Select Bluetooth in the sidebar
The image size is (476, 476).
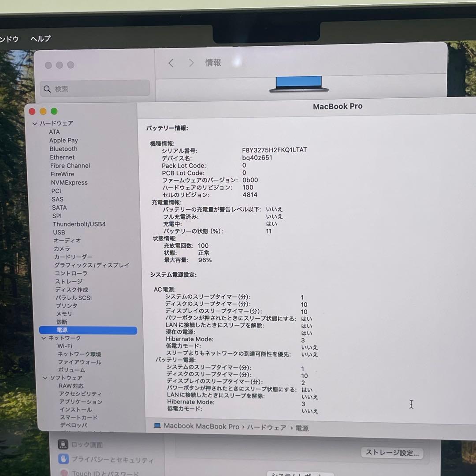63,149
